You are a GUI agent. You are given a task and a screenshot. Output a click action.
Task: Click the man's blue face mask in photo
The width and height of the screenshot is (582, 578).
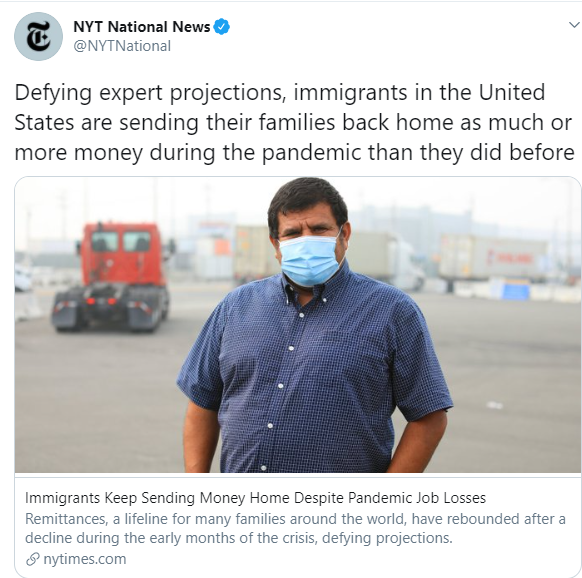tap(309, 260)
